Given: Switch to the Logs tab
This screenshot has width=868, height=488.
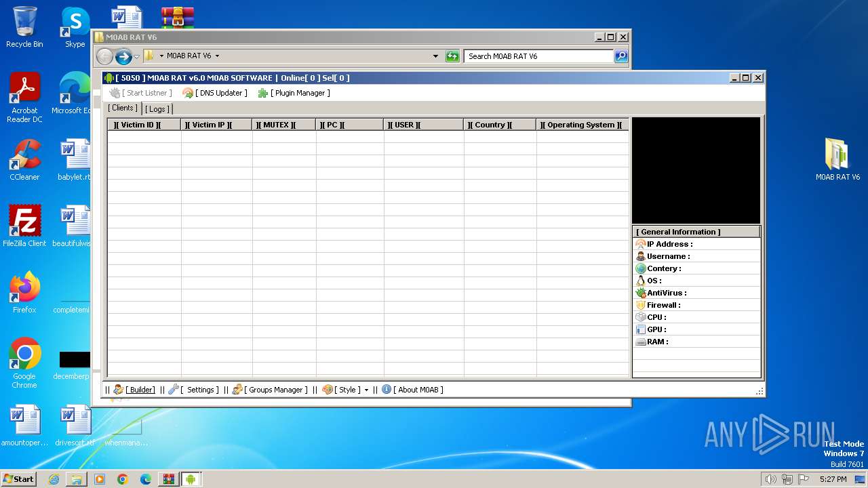Looking at the screenshot, I should point(157,108).
